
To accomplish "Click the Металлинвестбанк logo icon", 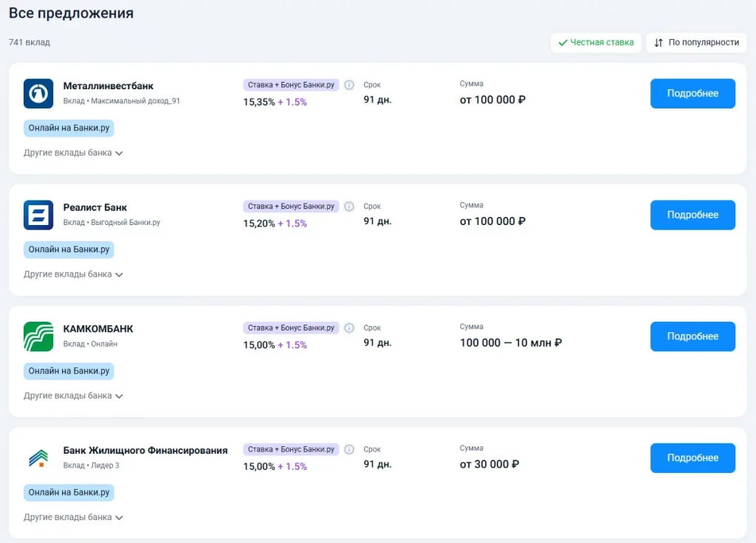I will 38,93.
